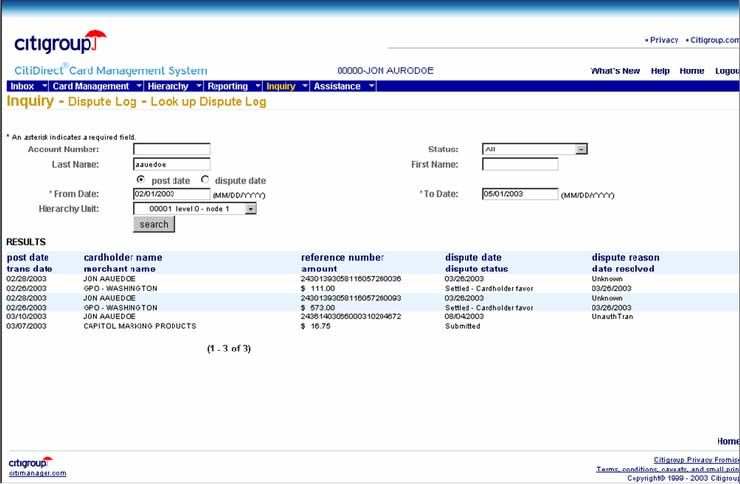Click the $ 111.00 amount

point(318,288)
